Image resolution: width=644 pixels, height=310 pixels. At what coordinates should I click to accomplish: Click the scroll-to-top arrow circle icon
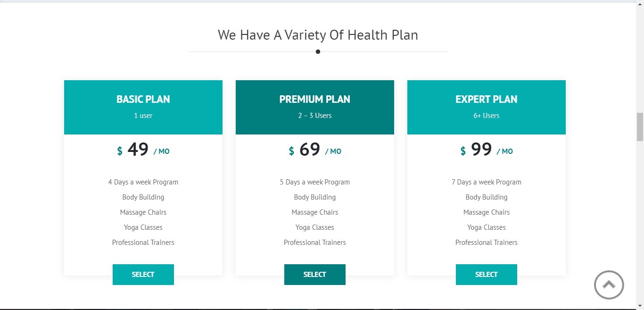(x=609, y=285)
